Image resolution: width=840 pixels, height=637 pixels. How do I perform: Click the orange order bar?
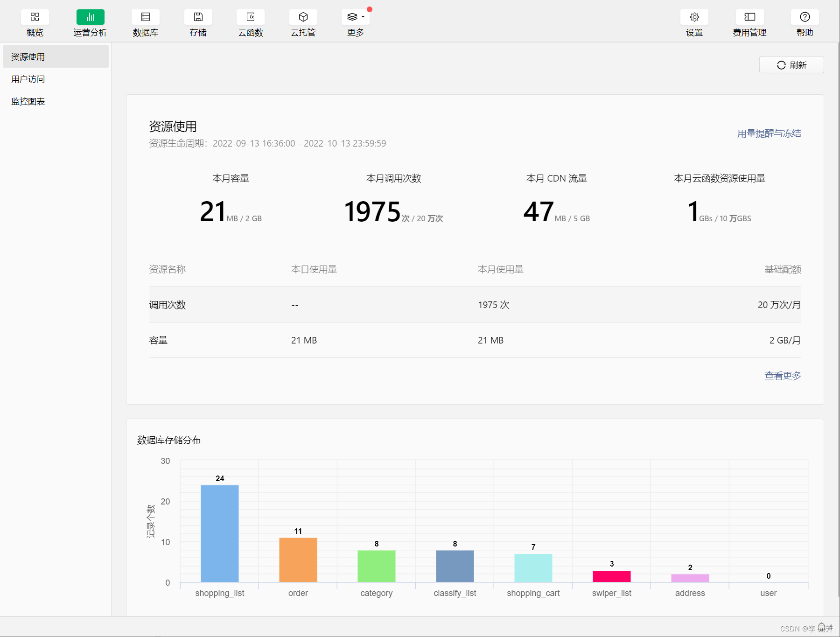pos(298,560)
